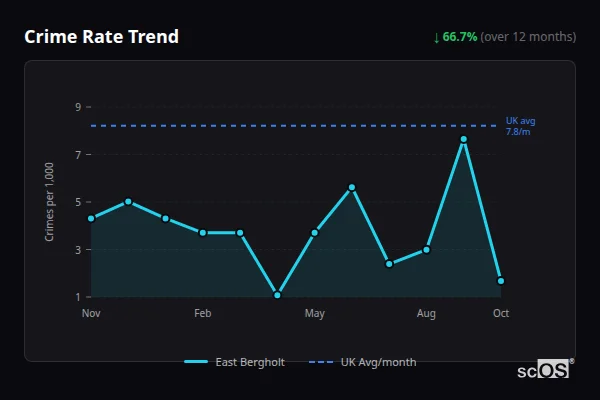The width and height of the screenshot is (600, 400).
Task: Click the 'UK avg 7.8/m' label
Action: point(520,126)
